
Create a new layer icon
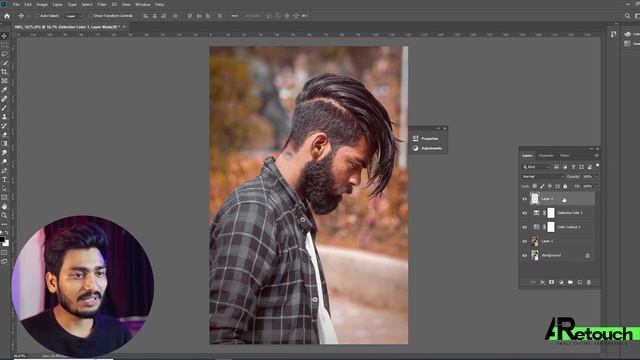pos(580,282)
